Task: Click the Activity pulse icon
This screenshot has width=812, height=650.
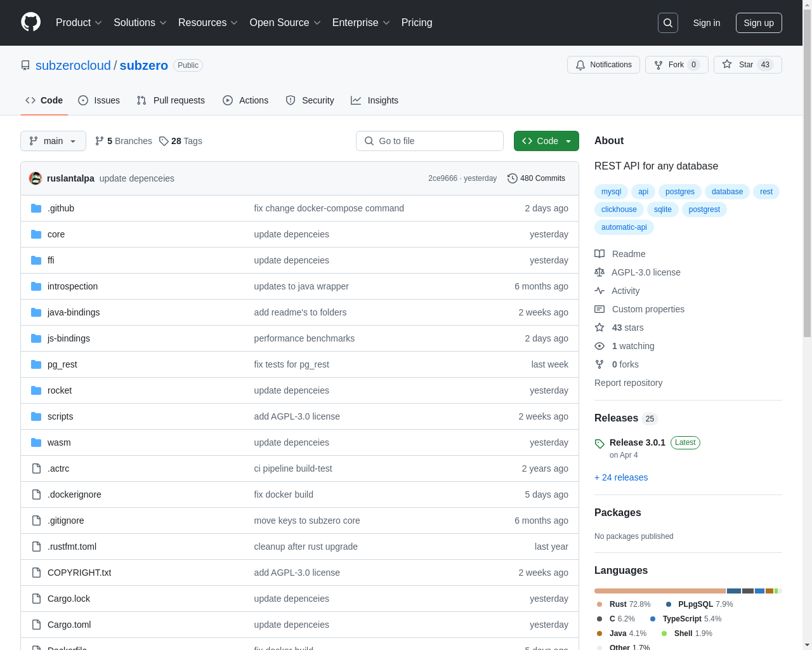Action: point(599,291)
